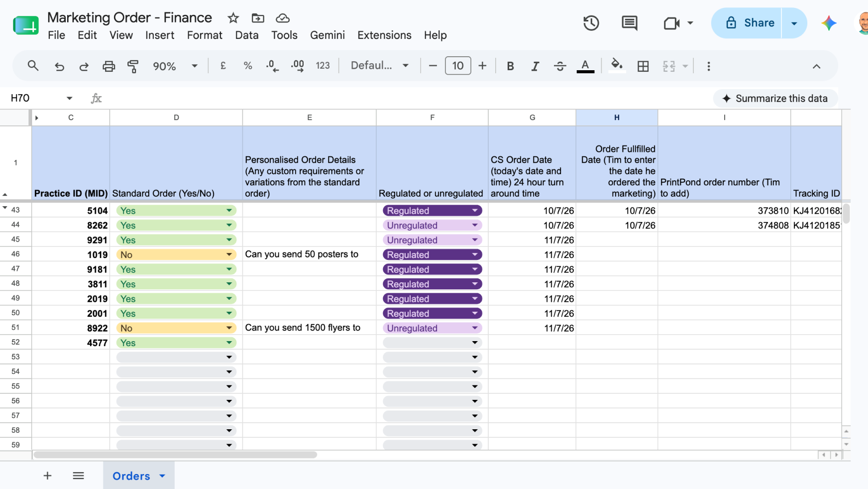
Task: Activate paint format tool
Action: pos(133,66)
